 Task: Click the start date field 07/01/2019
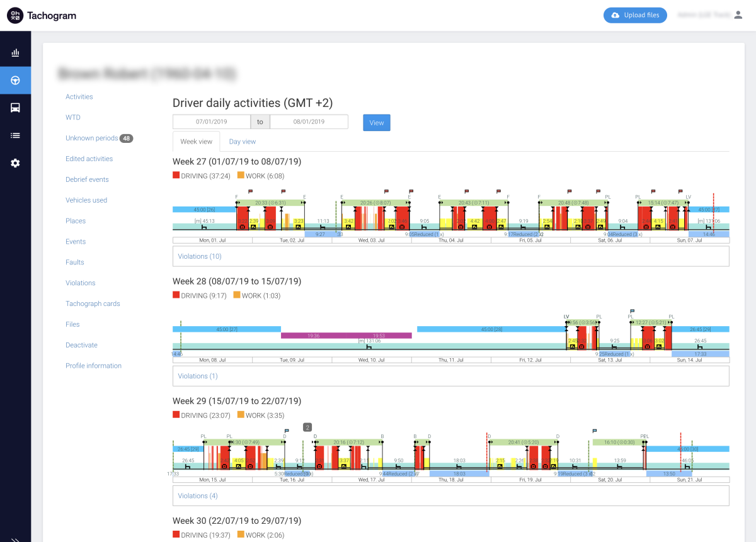click(212, 122)
